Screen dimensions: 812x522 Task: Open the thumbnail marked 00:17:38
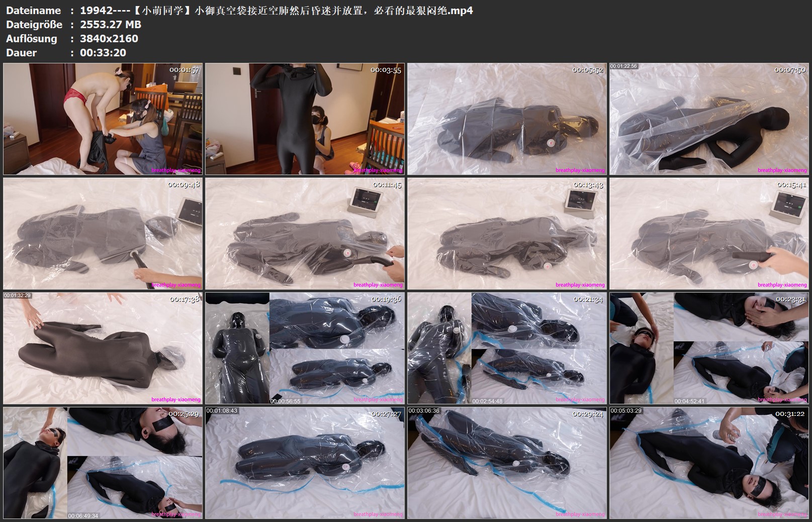(103, 348)
